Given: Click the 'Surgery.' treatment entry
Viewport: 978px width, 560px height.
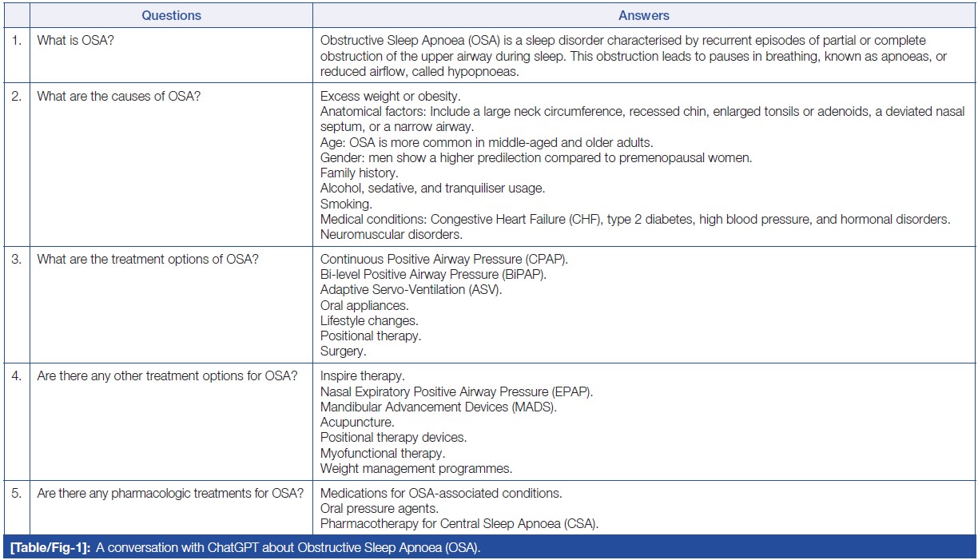Looking at the screenshot, I should [x=343, y=351].
